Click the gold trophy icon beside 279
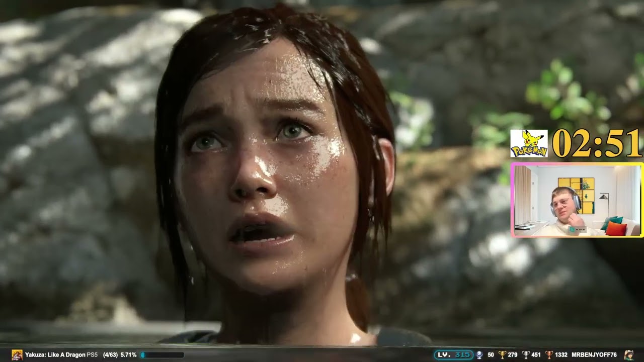Screen dimensions: 644x362 (502, 355)
